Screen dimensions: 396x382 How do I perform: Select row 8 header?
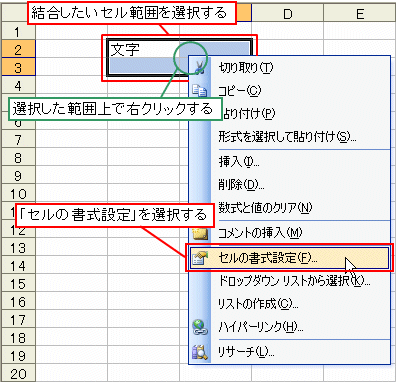[x=18, y=158]
